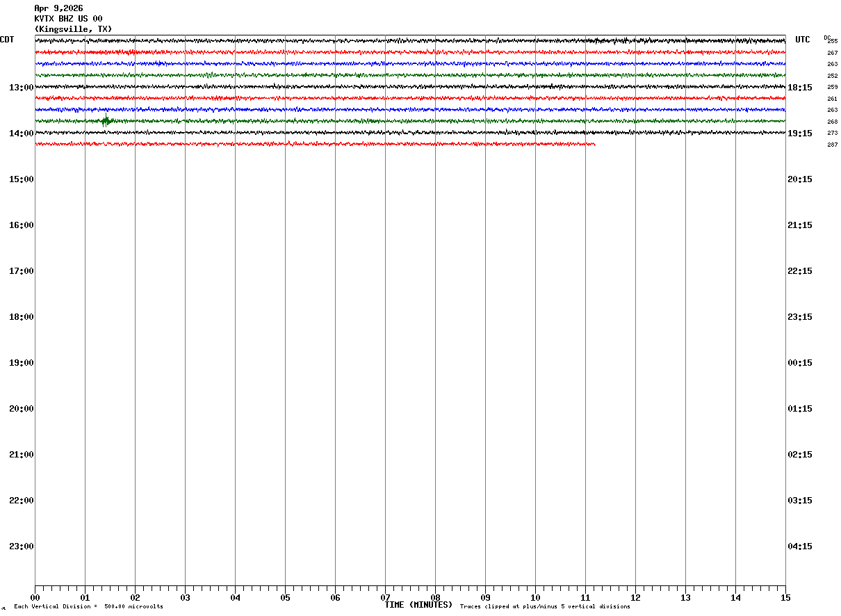Screen dimensions: 841x616
Task: Click the 20:15 UTC time label
Action: point(800,179)
